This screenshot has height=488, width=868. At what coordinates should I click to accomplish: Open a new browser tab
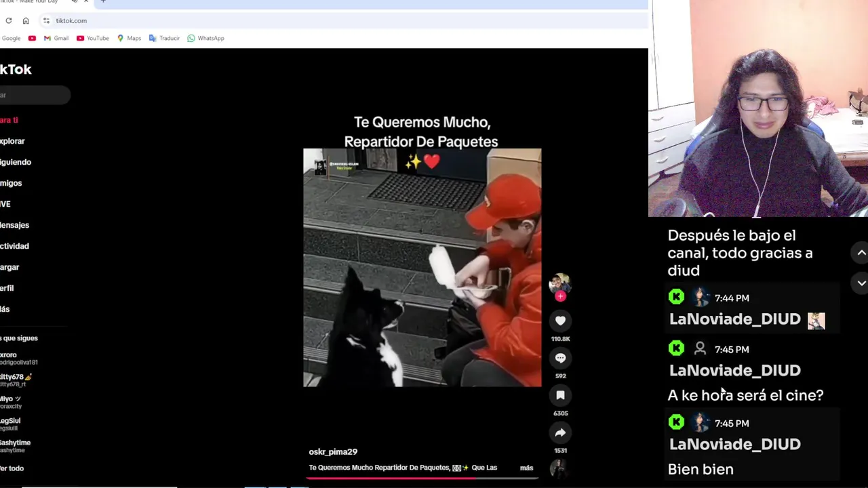click(103, 2)
